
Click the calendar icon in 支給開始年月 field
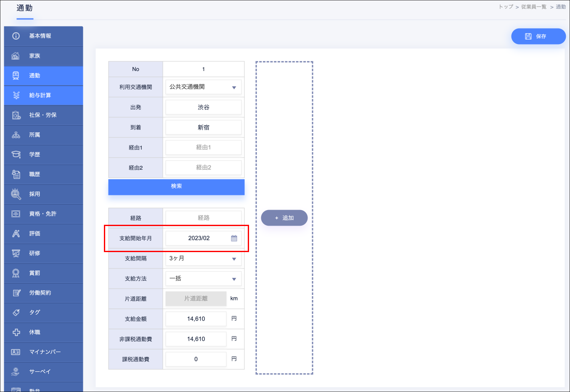[x=234, y=238]
